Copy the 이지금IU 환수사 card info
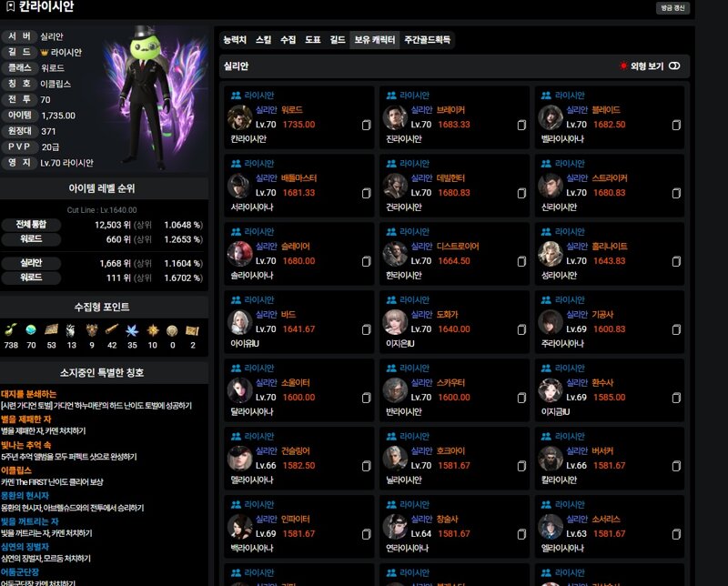This screenshot has height=586, width=728. 676,398
